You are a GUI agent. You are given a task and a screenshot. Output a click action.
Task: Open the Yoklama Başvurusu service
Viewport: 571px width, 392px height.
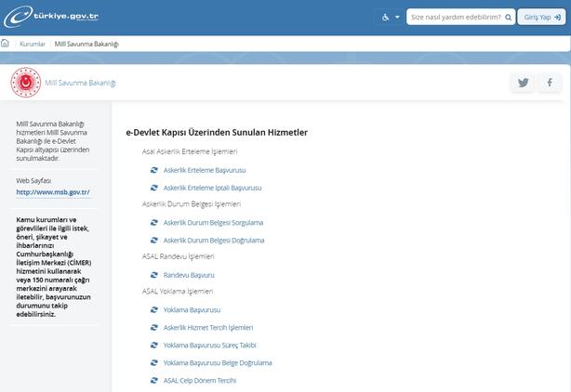[x=192, y=310]
